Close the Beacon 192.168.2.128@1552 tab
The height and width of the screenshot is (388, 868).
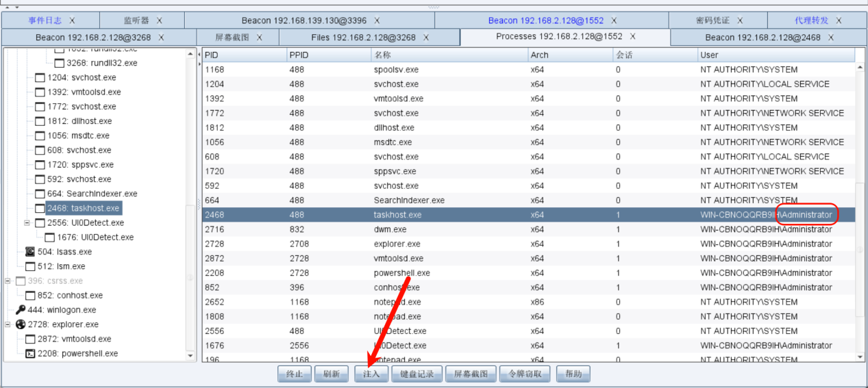tap(613, 21)
